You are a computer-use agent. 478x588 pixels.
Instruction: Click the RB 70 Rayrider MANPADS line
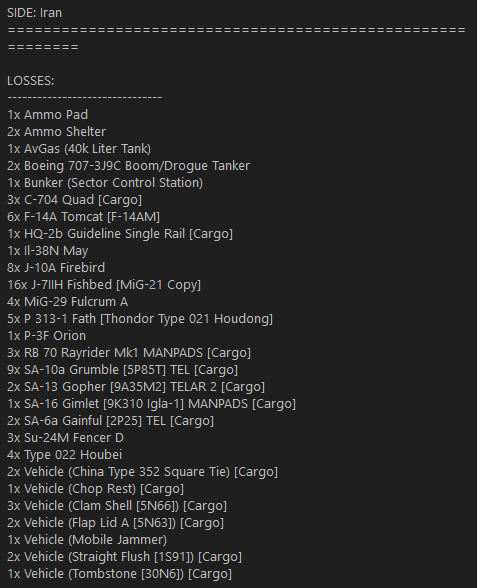point(129,353)
